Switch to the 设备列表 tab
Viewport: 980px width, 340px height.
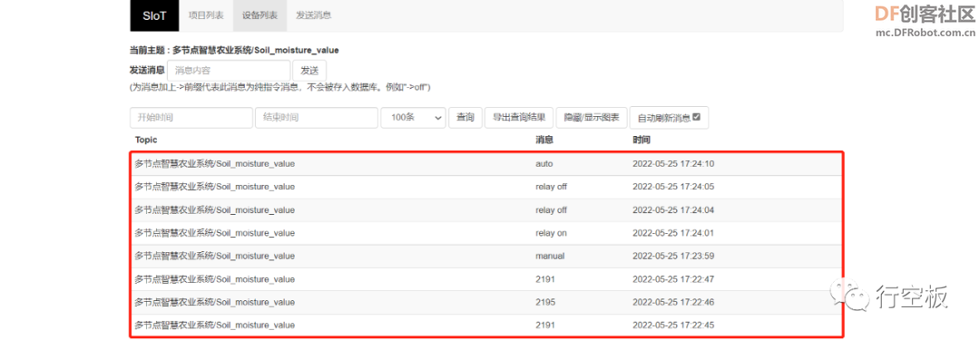[260, 15]
